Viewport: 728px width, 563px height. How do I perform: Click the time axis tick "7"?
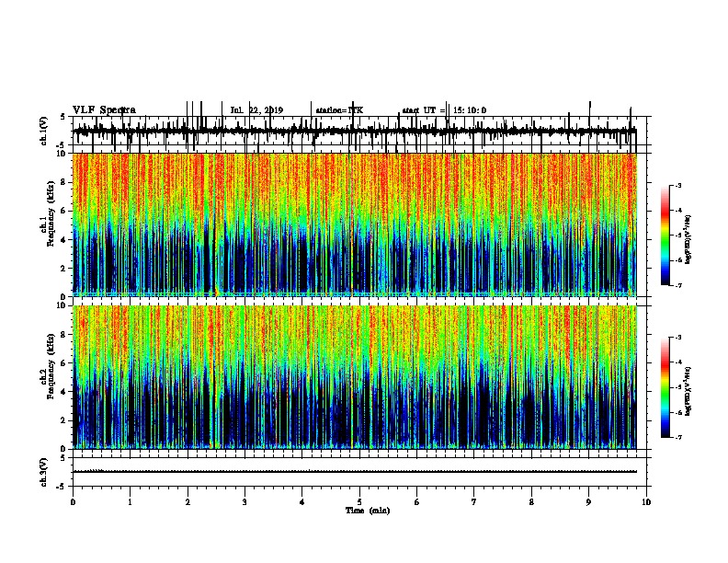click(474, 502)
